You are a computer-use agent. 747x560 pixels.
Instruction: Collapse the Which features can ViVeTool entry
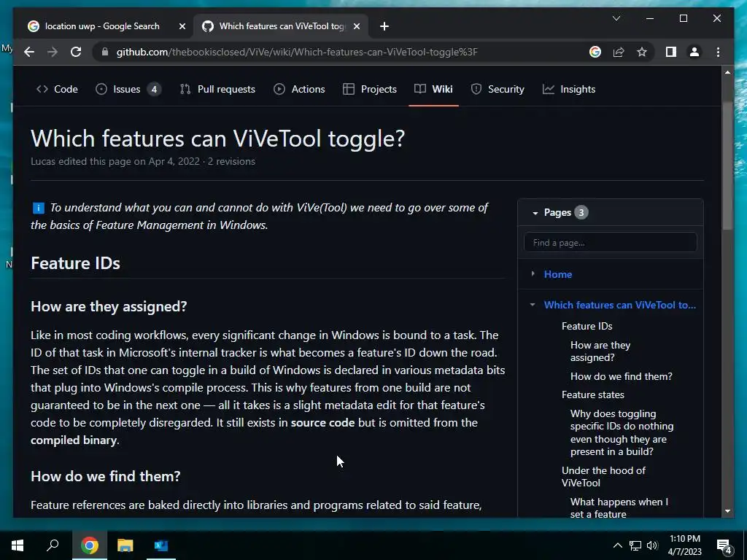[533, 305]
